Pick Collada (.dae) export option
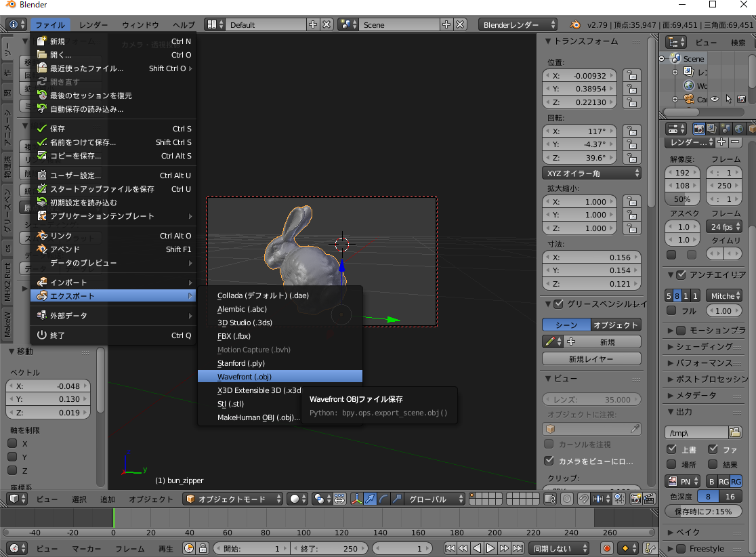Image resolution: width=756 pixels, height=557 pixels. pyautogui.click(x=280, y=295)
